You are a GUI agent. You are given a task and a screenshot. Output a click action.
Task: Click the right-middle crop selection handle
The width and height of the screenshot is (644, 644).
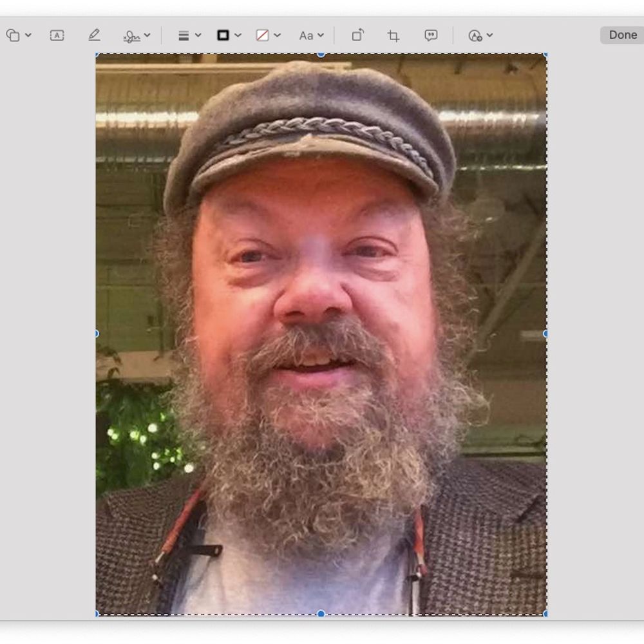point(545,334)
